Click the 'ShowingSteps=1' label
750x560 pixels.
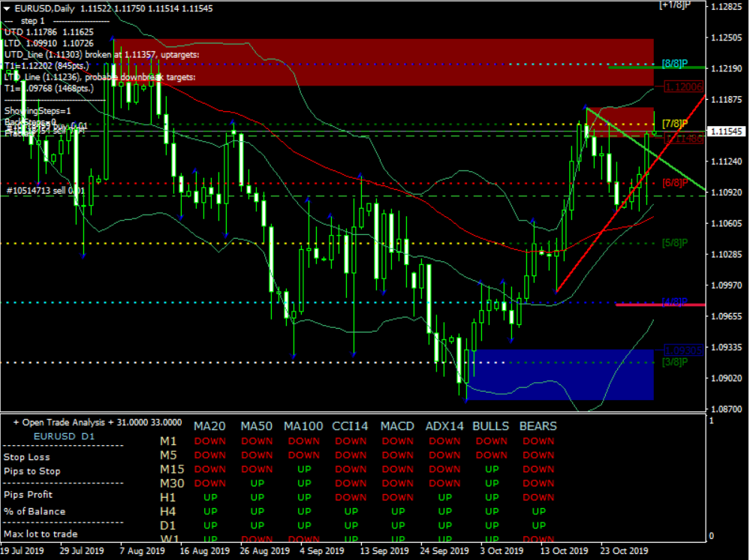[38, 111]
